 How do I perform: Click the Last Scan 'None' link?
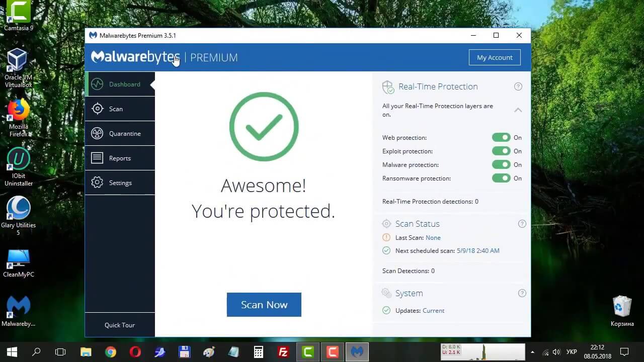click(433, 237)
